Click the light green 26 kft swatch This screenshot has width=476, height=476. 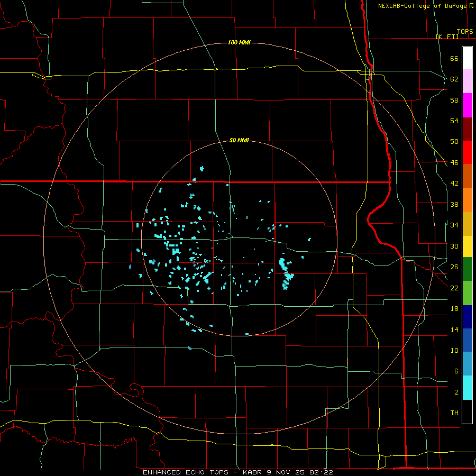click(467, 293)
